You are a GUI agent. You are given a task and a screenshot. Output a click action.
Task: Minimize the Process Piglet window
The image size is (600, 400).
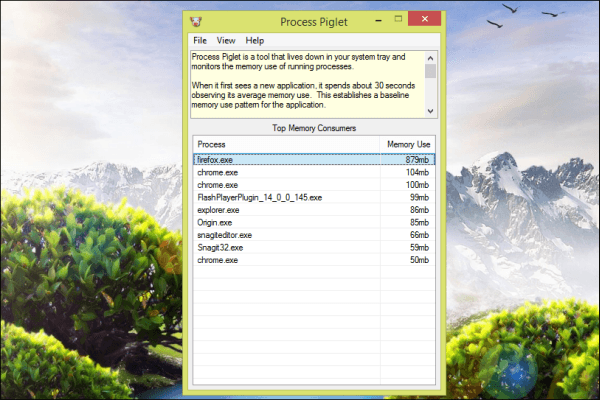pyautogui.click(x=378, y=20)
